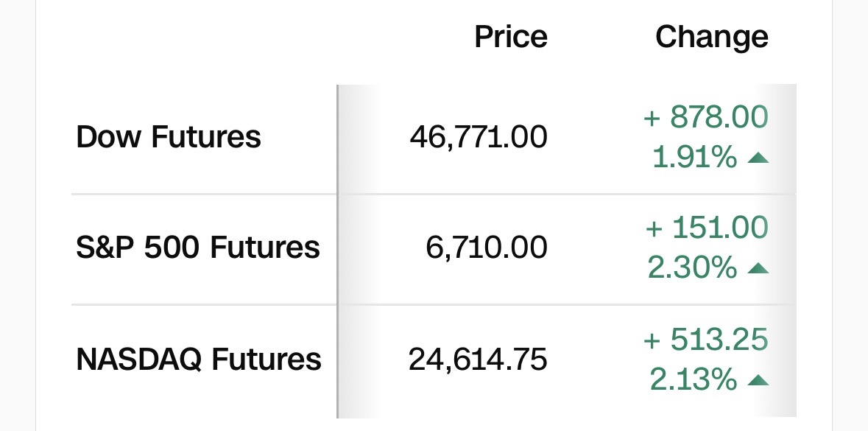The image size is (868, 431).
Task: Click the 2.30% S&P percent change
Action: [x=692, y=268]
